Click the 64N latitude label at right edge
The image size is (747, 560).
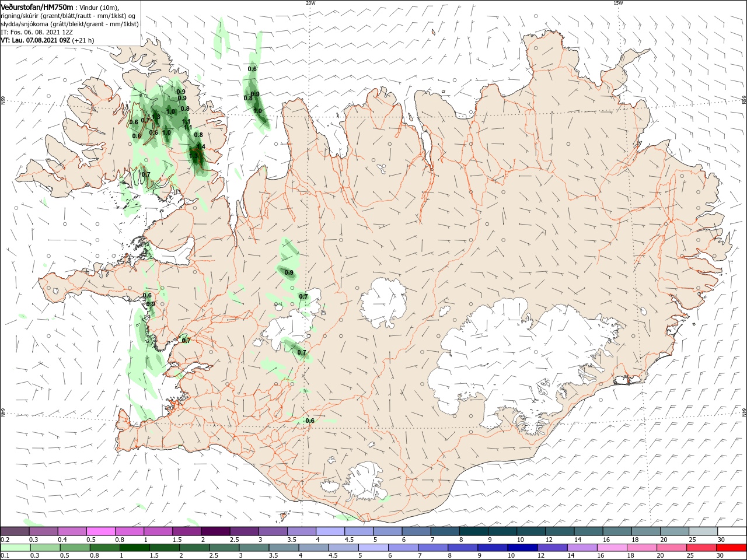pos(744,412)
